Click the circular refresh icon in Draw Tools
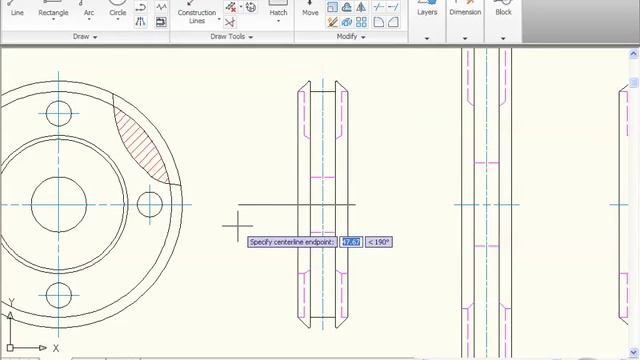The image size is (640, 360). point(251,7)
